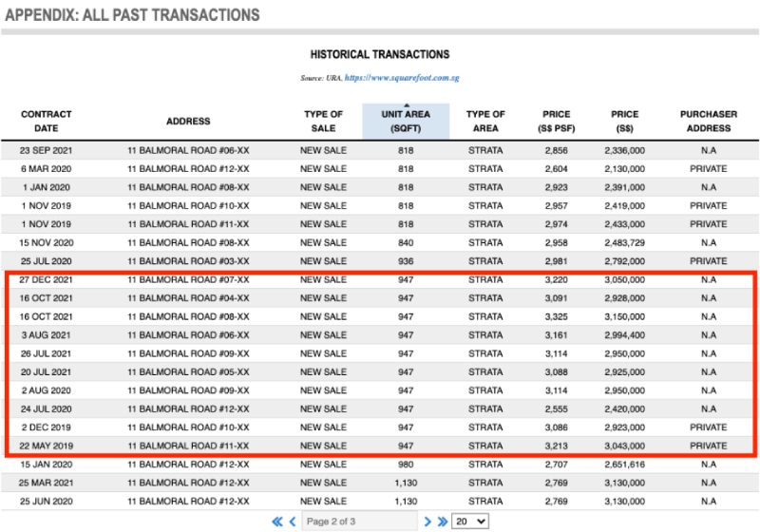Jump to the last page of transactions
This screenshot has height=532, width=760.
(x=442, y=522)
